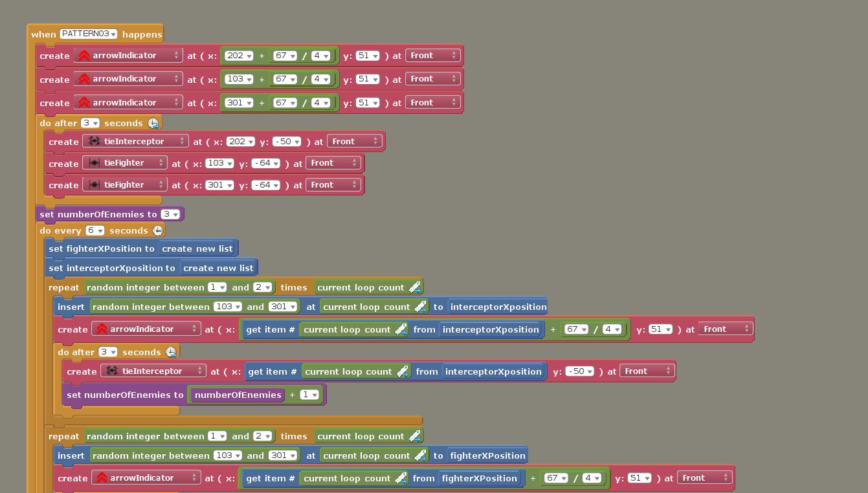The width and height of the screenshot is (868, 493).
Task: Open y -64 dropdown in tieFighter x 301 row
Action: [x=266, y=185]
